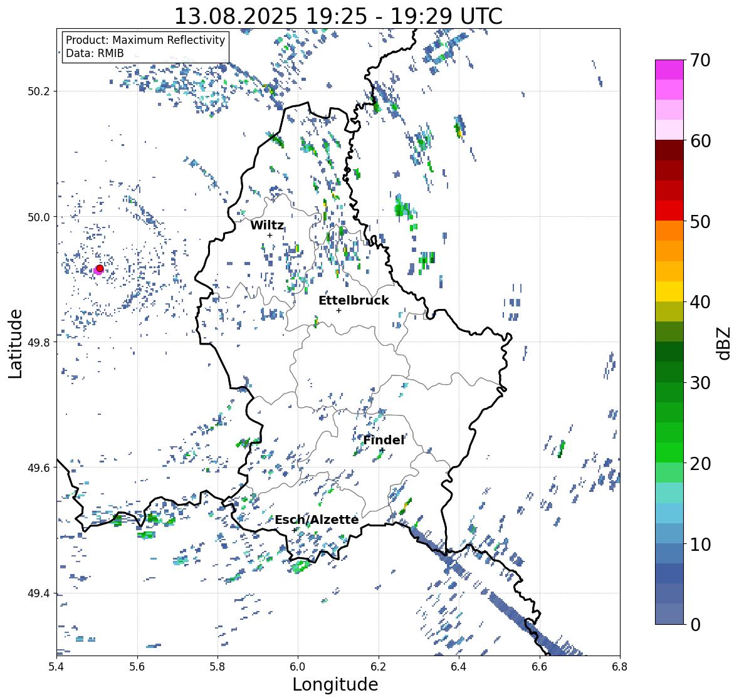Click the plus marker below the Ettelbruck label
739x700 pixels.
pos(338,310)
